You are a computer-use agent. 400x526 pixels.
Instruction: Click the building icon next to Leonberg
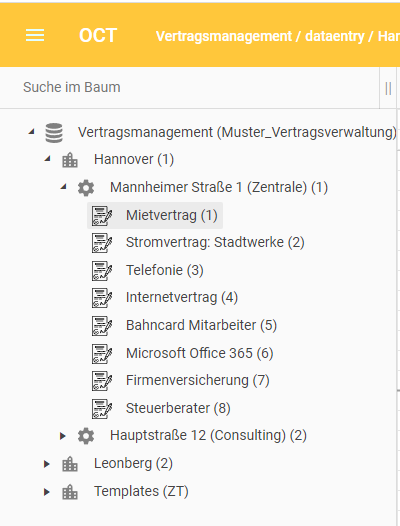(70, 464)
